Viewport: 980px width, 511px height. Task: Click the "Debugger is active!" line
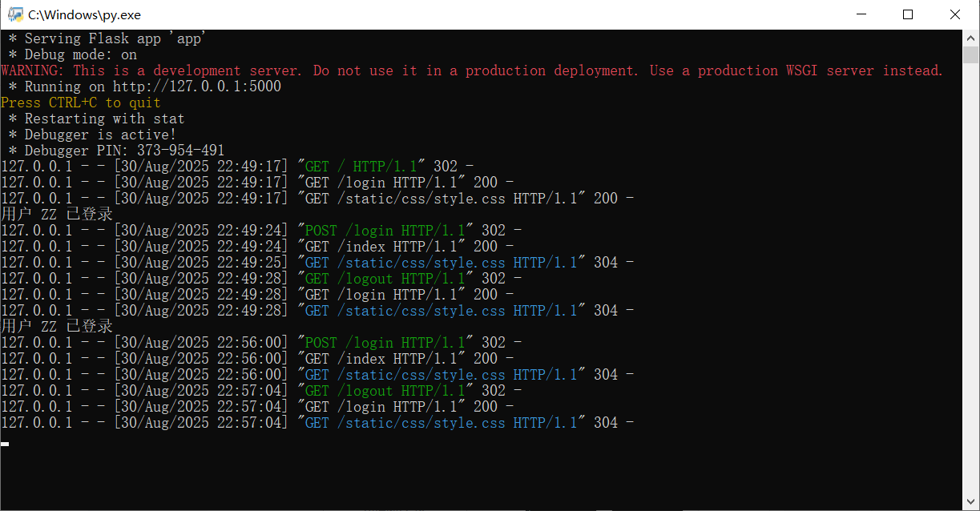[x=93, y=135]
